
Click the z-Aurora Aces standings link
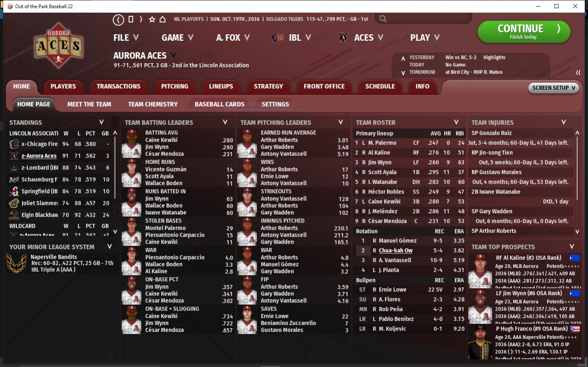(39, 156)
